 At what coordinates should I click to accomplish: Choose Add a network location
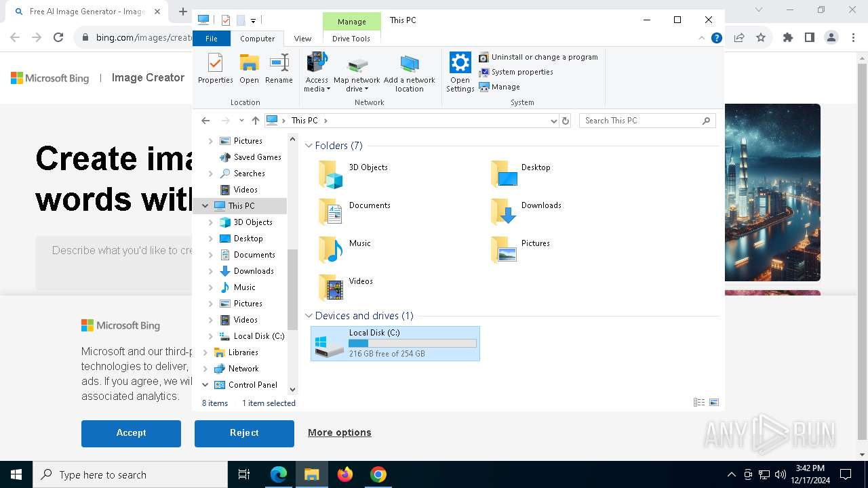pyautogui.click(x=409, y=73)
